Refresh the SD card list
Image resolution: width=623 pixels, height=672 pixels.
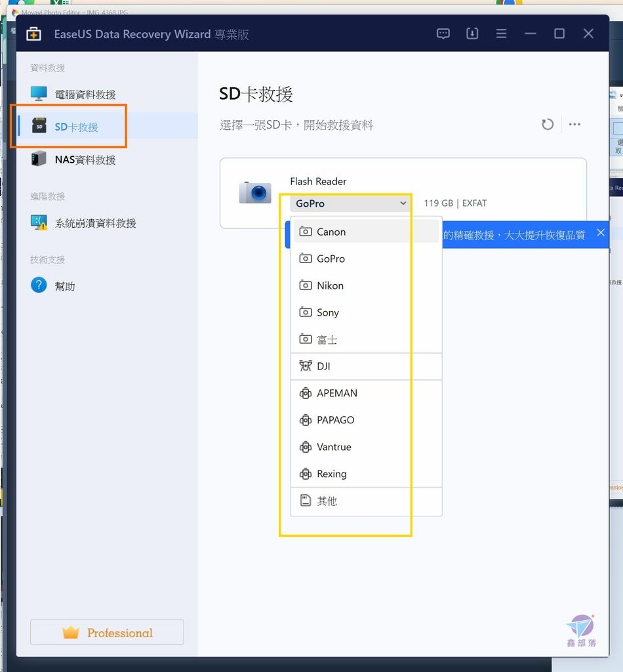click(x=547, y=124)
